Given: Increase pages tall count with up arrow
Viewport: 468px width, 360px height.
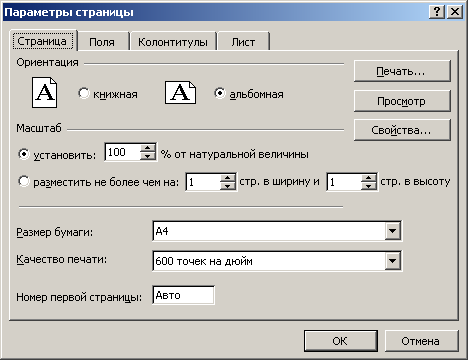Looking at the screenshot, I should (x=369, y=177).
